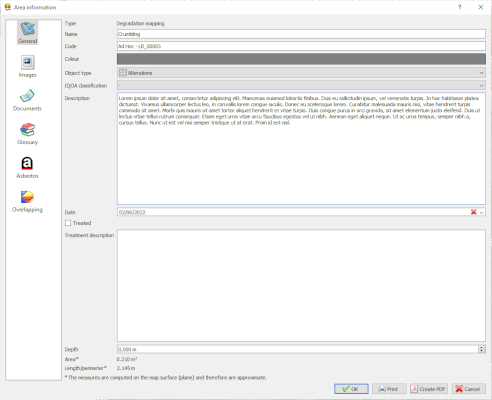Open the Documents section icon
Image resolution: width=492 pixels, height=400 pixels.
coord(27,96)
